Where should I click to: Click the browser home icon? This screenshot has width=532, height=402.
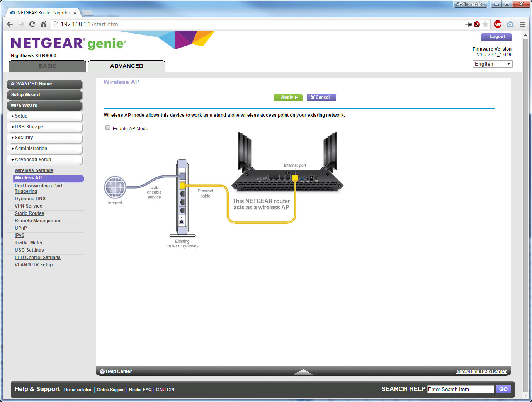tap(44, 24)
